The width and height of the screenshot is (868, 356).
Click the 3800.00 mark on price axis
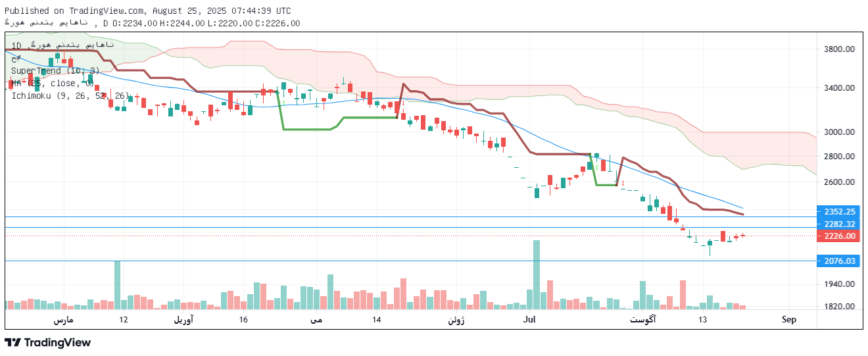click(838, 49)
